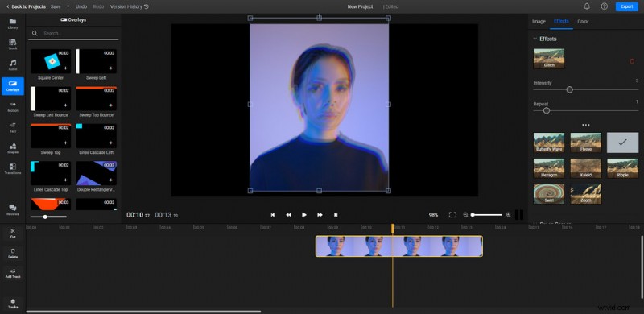Click the search magnifier in Overlays
The width and height of the screenshot is (644, 314).
[35, 33]
